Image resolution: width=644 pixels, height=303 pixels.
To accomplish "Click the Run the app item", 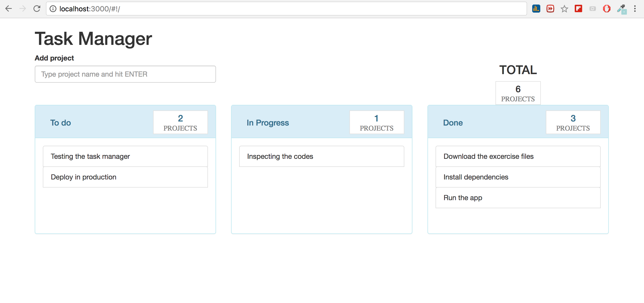I will [x=518, y=198].
